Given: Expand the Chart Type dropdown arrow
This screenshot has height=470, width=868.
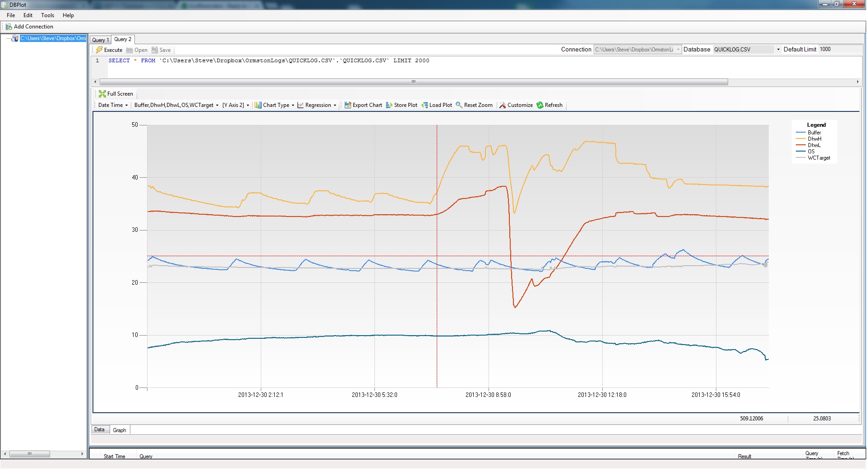Looking at the screenshot, I should click(x=293, y=106).
